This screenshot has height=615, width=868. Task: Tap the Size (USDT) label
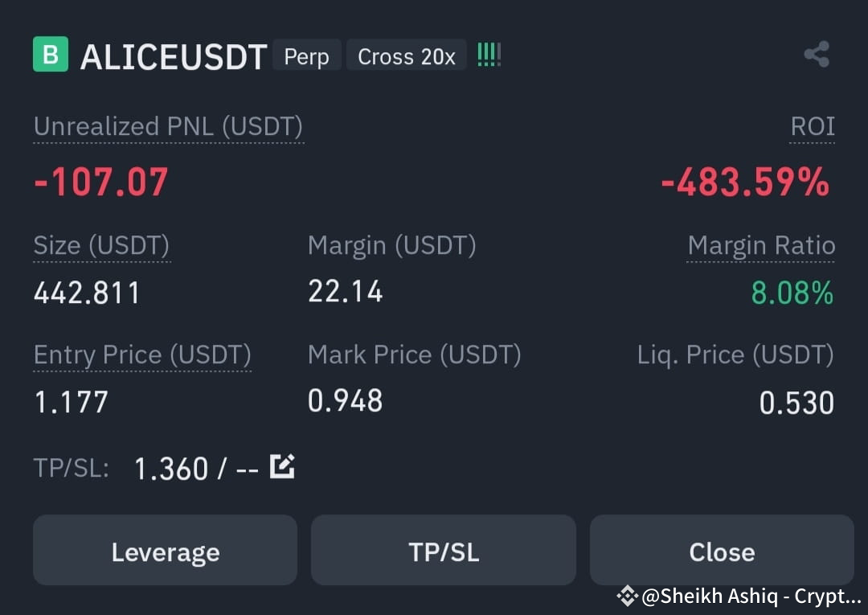102,245
